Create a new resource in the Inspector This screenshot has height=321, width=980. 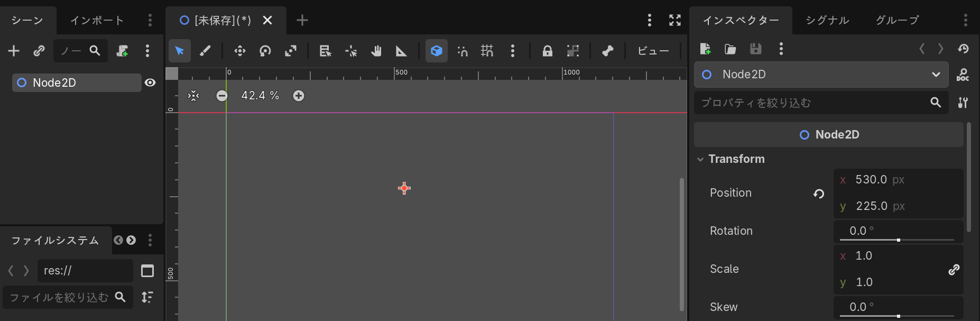click(x=705, y=49)
